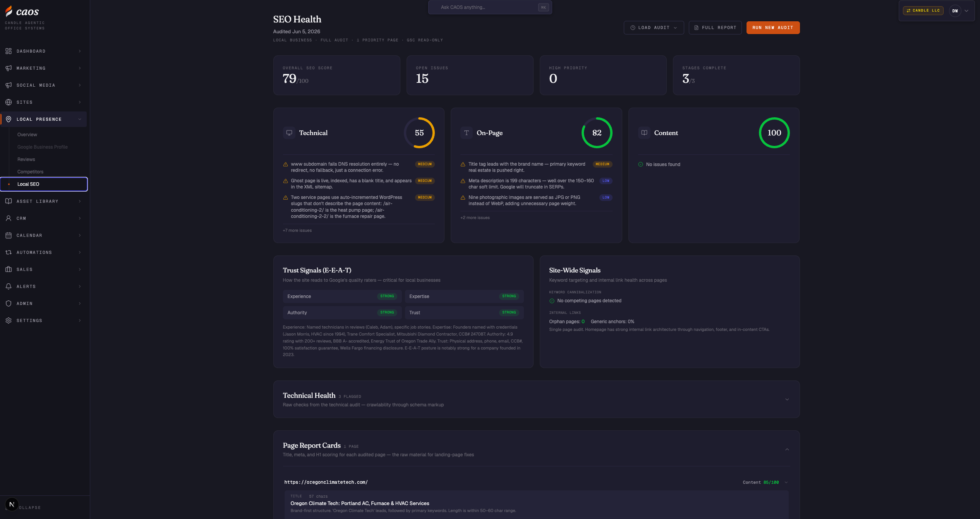Open the Reviews submenu item

26,159
